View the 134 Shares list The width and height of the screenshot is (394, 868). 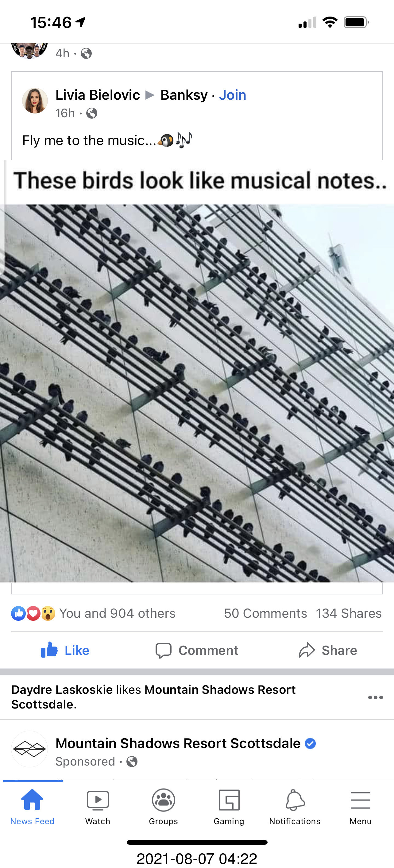click(x=349, y=613)
